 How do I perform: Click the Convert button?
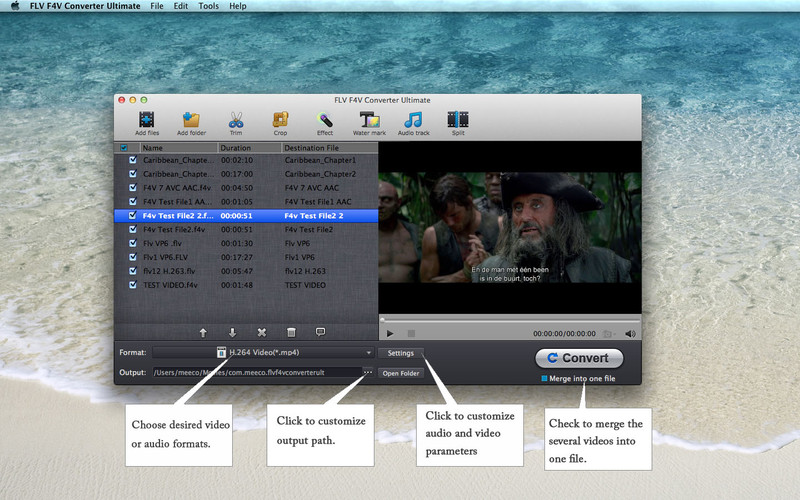[x=579, y=358]
